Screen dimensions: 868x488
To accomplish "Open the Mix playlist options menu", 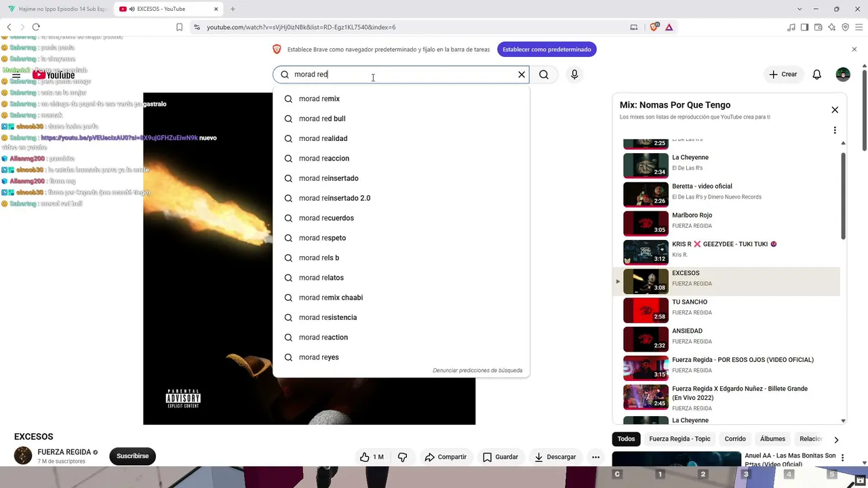I will 835,130.
